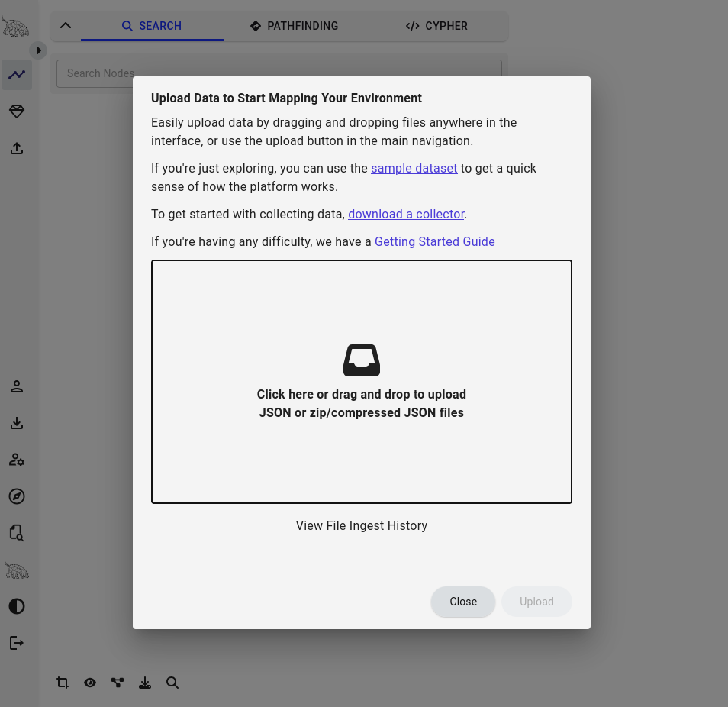Close the upload dialog with Close button
Screen dimensions: 728x707
click(463, 602)
